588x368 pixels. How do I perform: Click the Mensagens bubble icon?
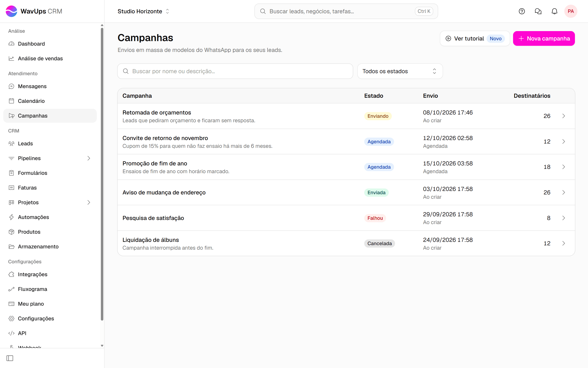point(11,86)
